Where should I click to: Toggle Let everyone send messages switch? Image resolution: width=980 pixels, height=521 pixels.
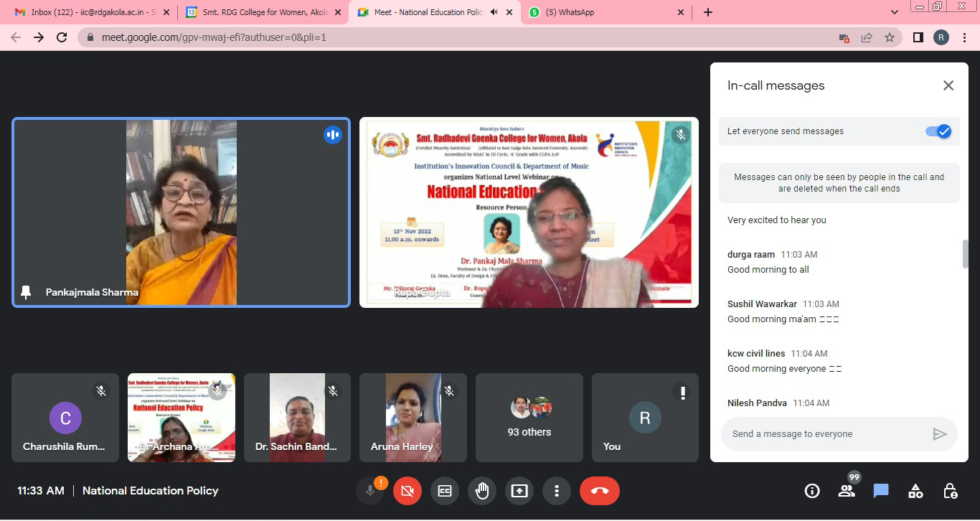click(938, 131)
